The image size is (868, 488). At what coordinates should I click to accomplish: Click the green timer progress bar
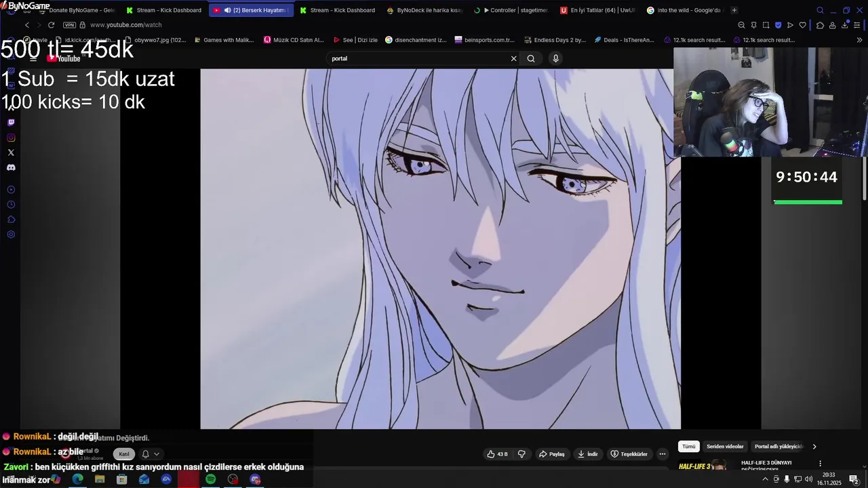tap(808, 202)
